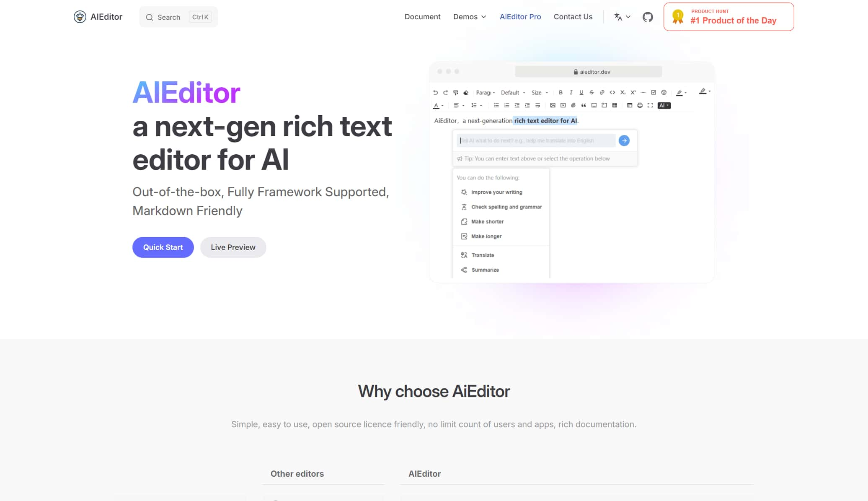Expand the language selector dropdown
This screenshot has width=868, height=501.
[x=622, y=16]
